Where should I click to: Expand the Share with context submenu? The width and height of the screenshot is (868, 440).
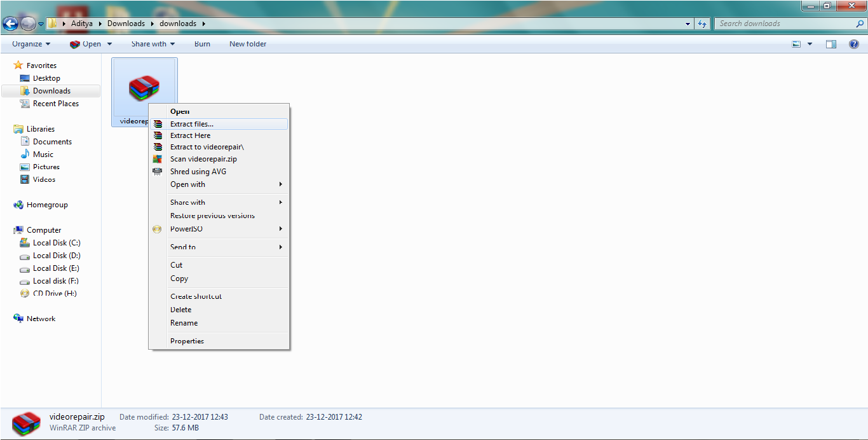pos(219,202)
